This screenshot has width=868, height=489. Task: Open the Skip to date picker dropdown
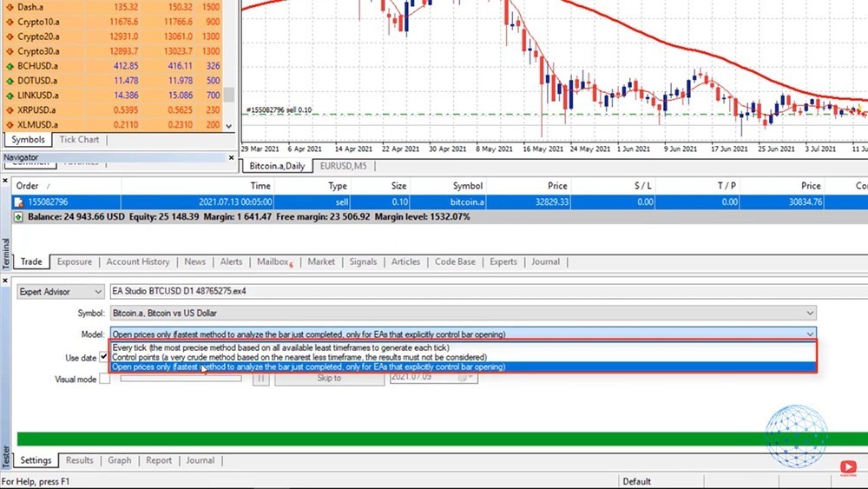tap(470, 377)
